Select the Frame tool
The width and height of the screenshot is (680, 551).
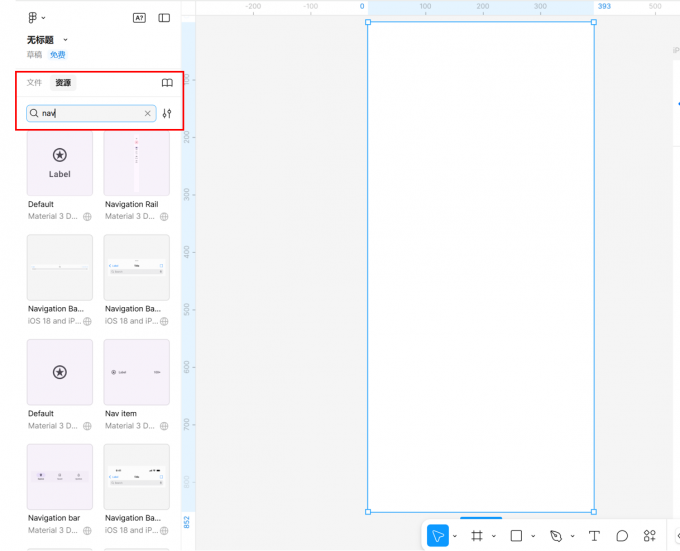(477, 536)
